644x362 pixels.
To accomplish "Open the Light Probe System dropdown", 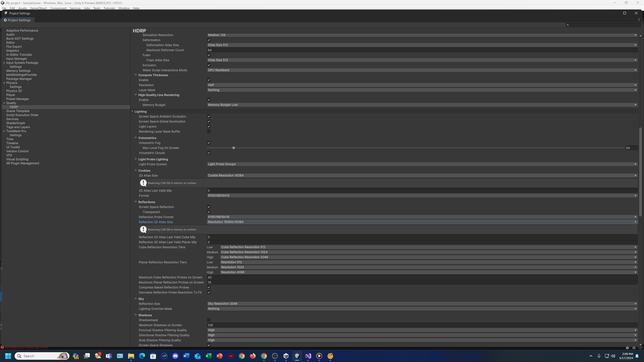I will 422,164.
